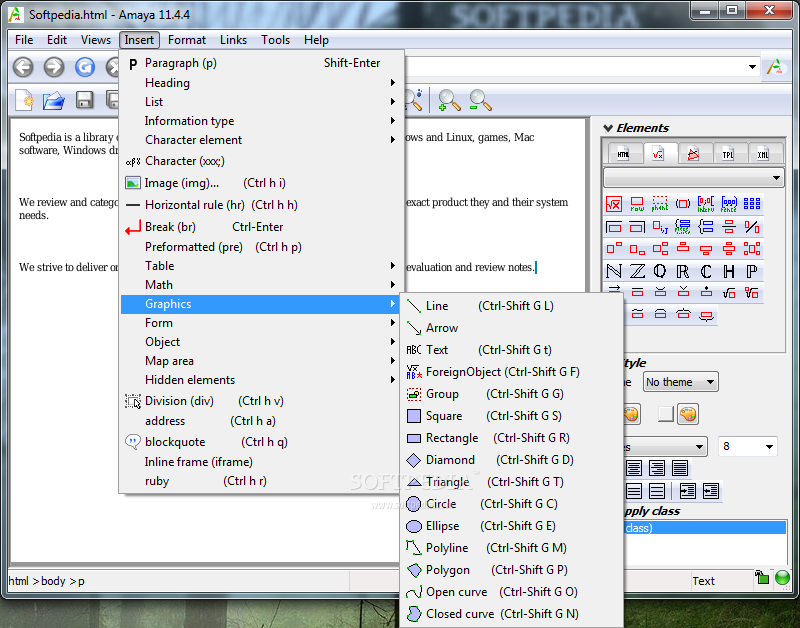This screenshot has height=628, width=800.
Task: Insert the double-struck Q rationals symbol
Action: (660, 271)
